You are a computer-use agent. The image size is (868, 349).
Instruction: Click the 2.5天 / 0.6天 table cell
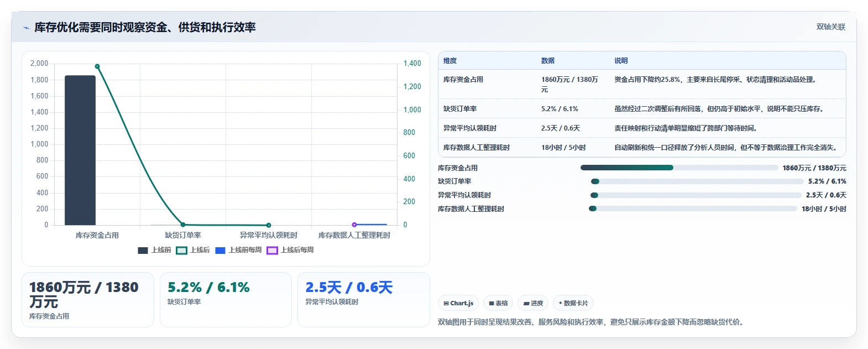click(561, 128)
